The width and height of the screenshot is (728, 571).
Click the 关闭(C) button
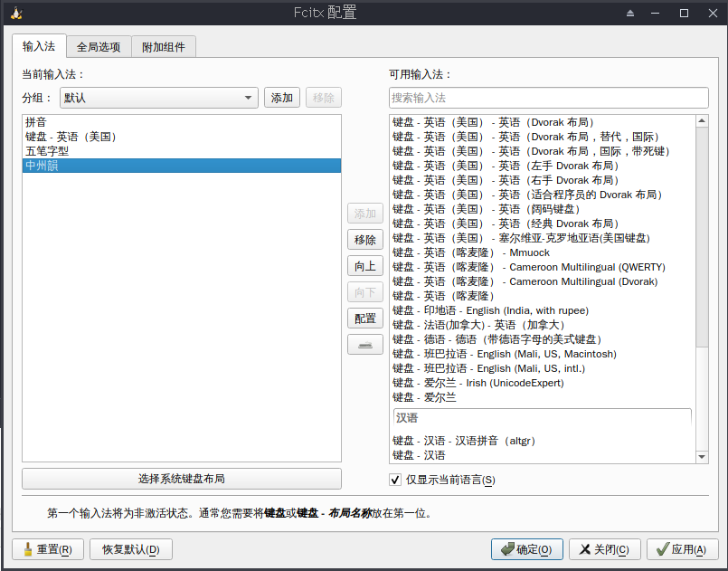[604, 549]
